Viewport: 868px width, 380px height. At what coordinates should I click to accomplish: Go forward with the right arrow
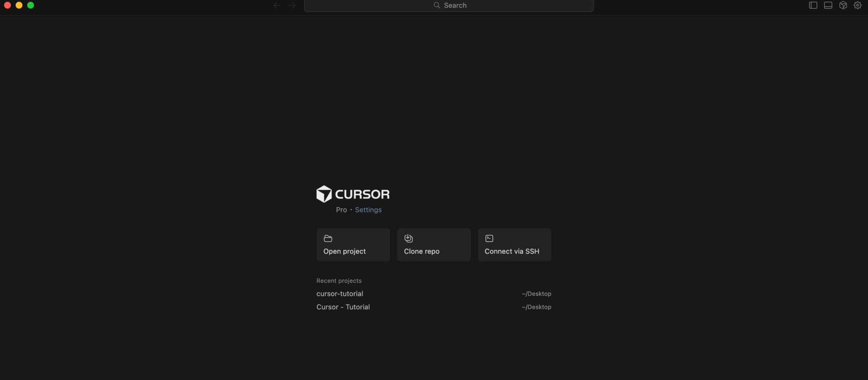(x=292, y=5)
